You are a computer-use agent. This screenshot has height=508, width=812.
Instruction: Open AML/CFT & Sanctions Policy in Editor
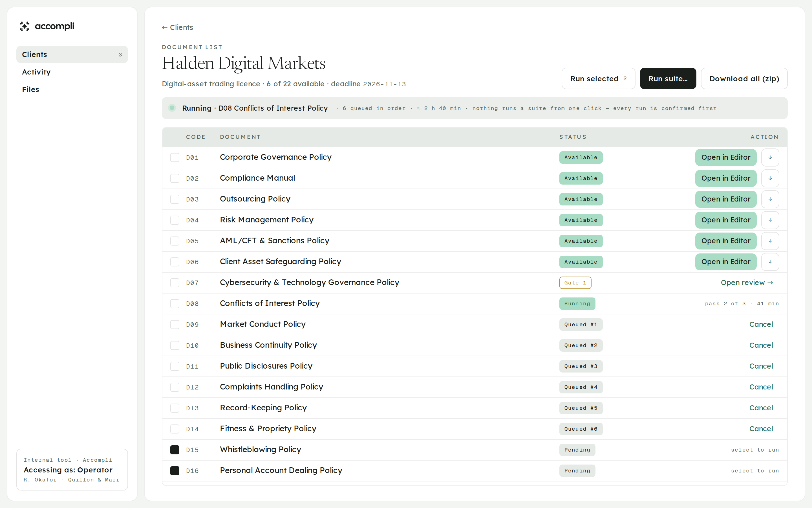click(725, 240)
